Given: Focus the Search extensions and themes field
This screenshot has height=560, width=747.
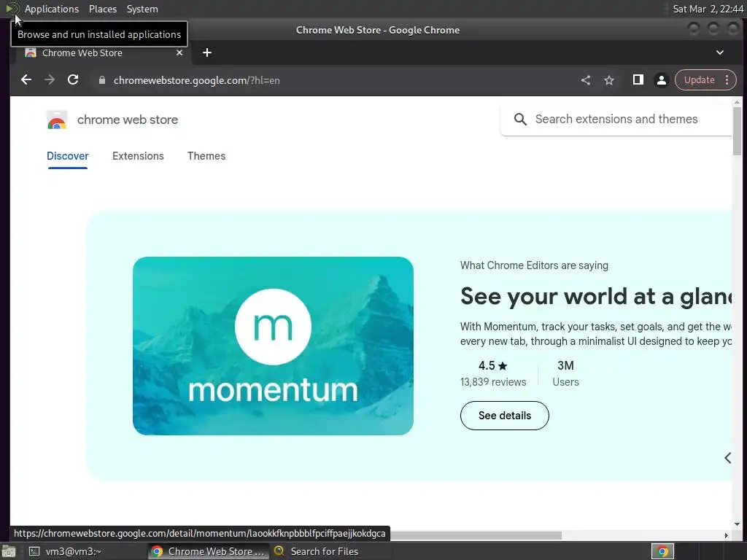Looking at the screenshot, I should tap(616, 120).
